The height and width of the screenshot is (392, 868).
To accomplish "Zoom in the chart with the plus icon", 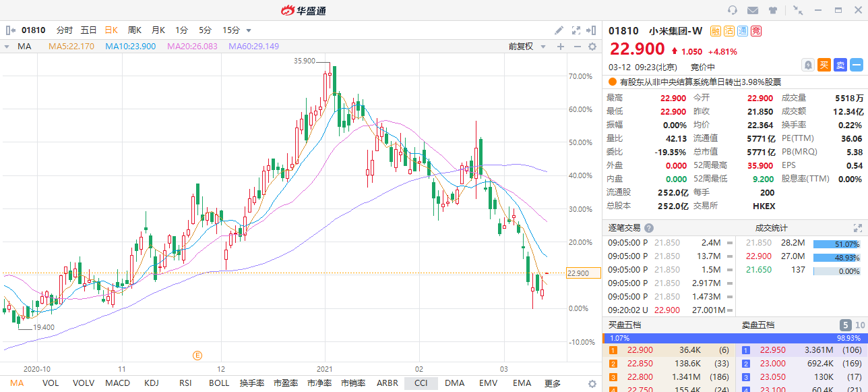I will pyautogui.click(x=560, y=47).
